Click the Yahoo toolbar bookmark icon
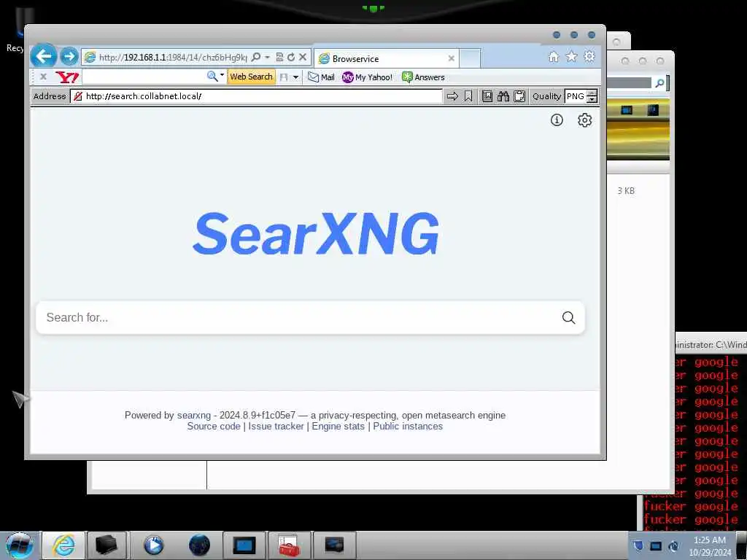The width and height of the screenshot is (747, 560). coord(284,77)
